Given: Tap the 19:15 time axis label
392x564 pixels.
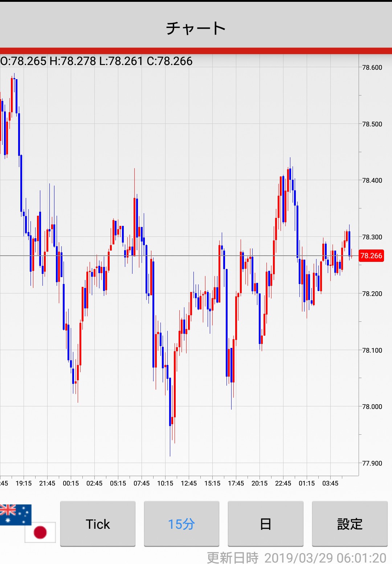Looking at the screenshot, I should coord(24,483).
